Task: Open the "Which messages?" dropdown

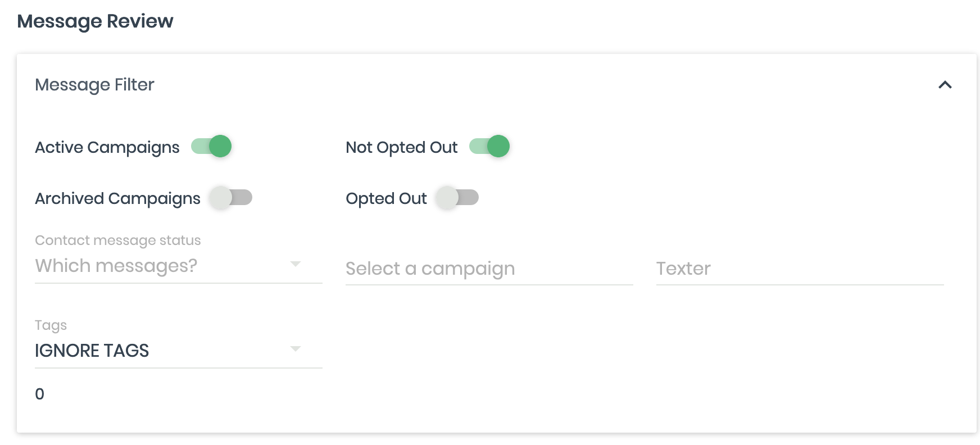Action: click(x=163, y=266)
